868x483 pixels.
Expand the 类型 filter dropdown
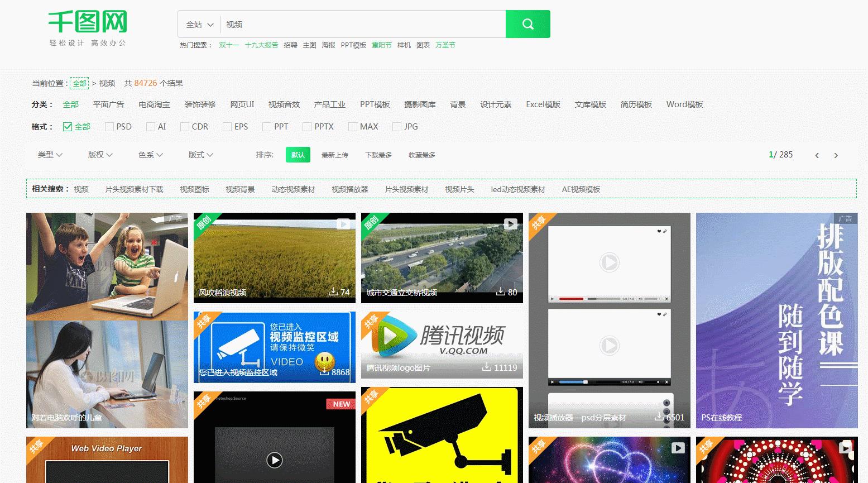[50, 155]
